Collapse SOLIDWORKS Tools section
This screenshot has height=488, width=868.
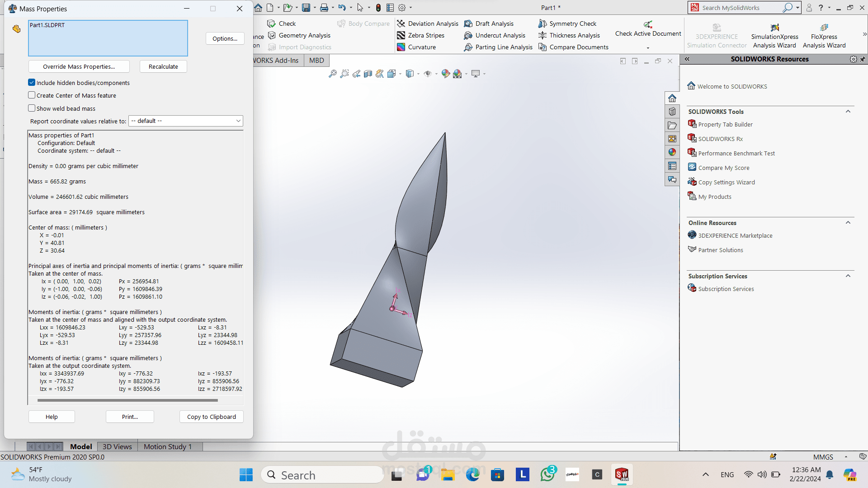tap(848, 112)
